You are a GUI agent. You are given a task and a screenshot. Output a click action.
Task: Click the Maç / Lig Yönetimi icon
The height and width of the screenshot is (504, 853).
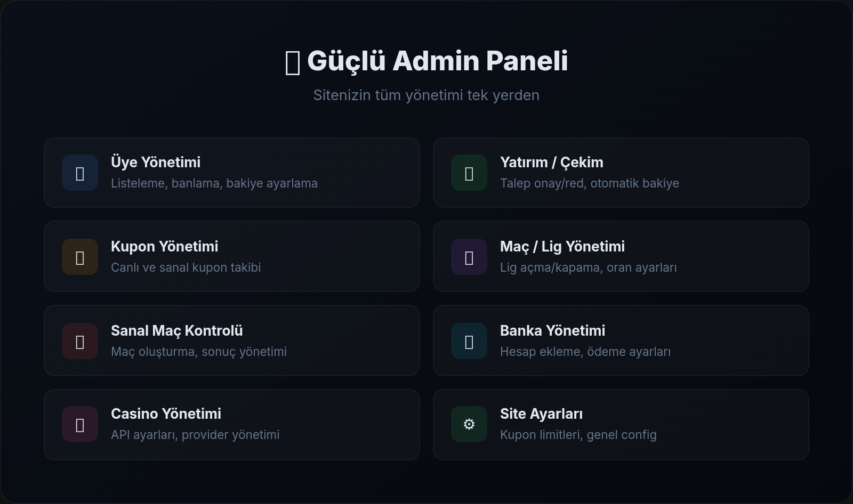(x=469, y=257)
